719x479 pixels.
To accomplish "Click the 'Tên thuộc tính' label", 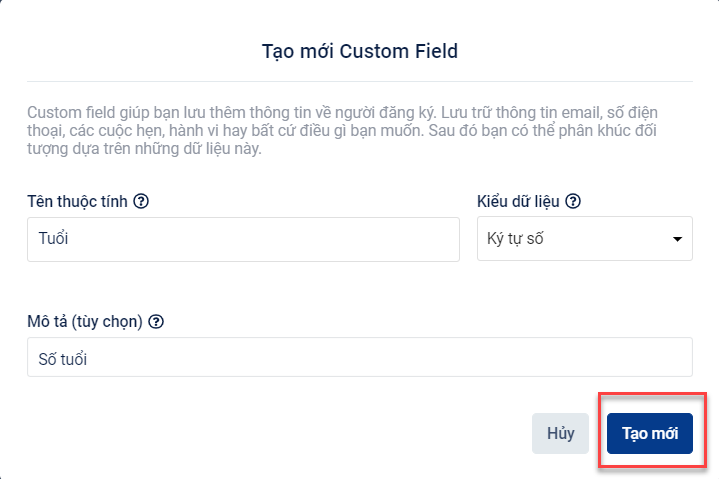I will (x=78, y=201).
